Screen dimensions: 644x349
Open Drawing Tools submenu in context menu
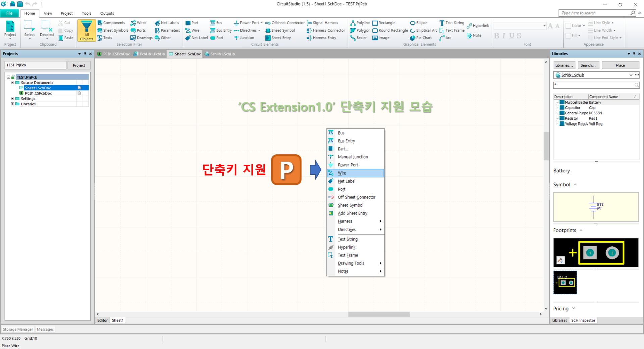[356, 263]
